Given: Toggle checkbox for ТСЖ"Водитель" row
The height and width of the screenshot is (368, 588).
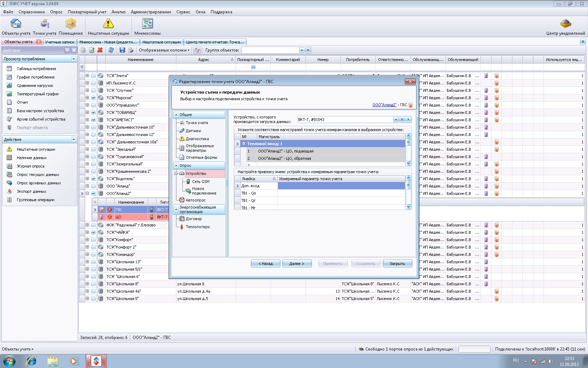Looking at the screenshot, I should pos(93,179).
